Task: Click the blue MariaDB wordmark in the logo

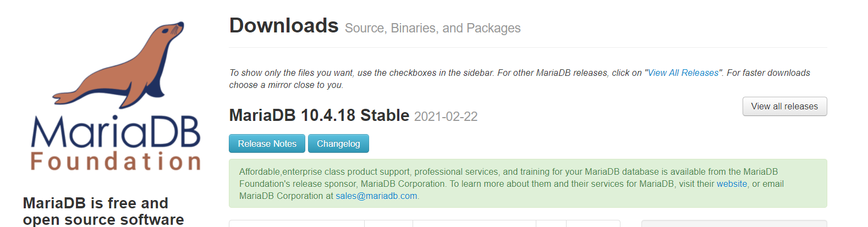Action: 116,132
